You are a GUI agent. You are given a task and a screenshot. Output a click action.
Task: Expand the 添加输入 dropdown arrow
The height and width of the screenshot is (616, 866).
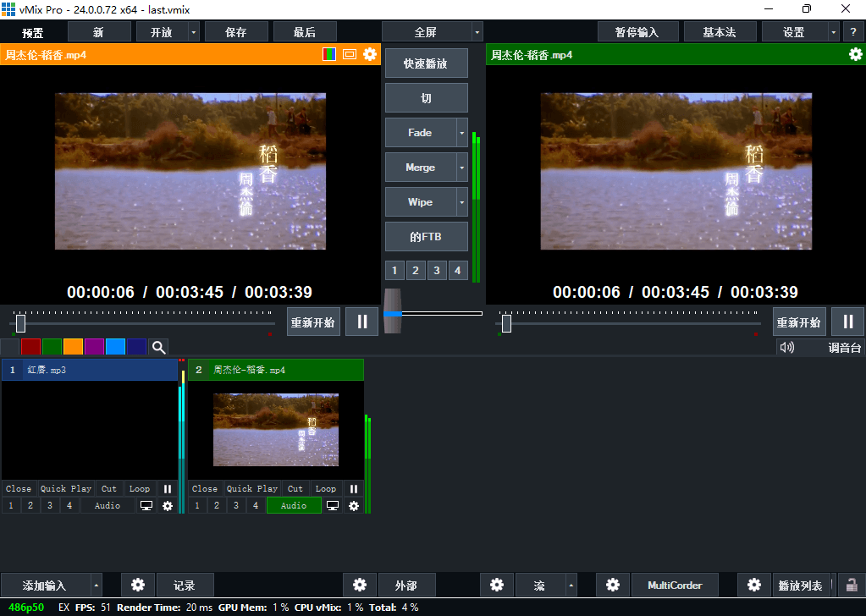[x=97, y=585]
